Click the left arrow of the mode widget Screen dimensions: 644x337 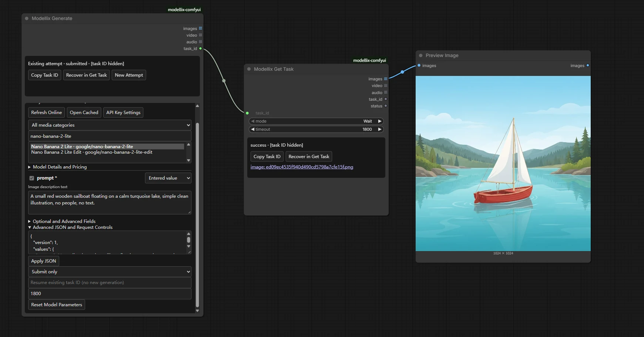[x=253, y=121]
